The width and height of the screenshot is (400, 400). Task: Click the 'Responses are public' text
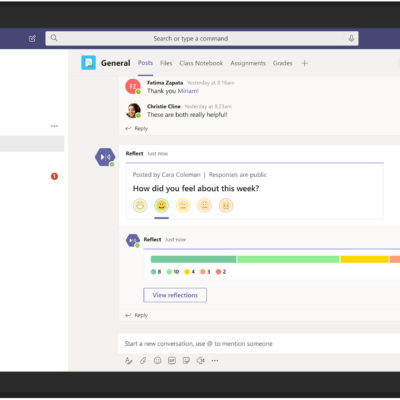tap(238, 175)
